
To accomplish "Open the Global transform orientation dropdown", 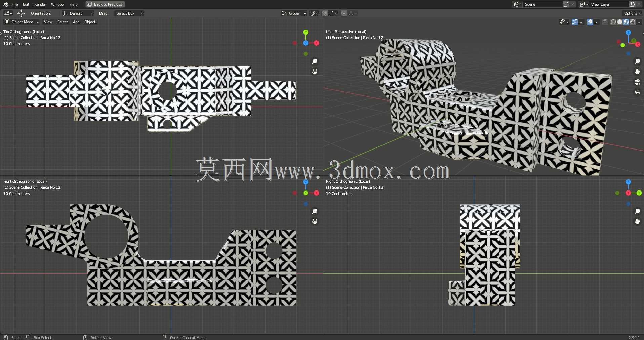I will [x=294, y=13].
